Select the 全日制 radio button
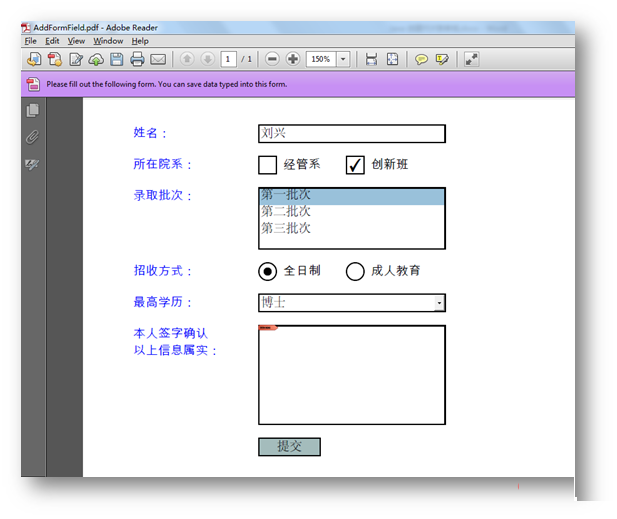 click(268, 271)
